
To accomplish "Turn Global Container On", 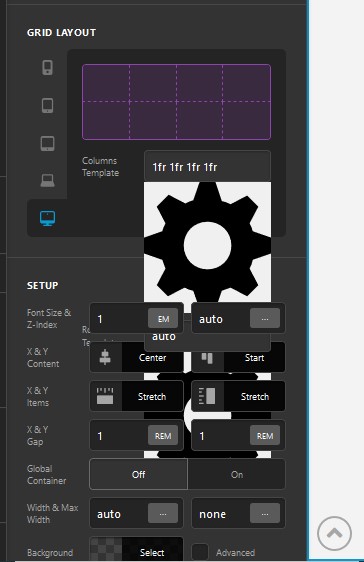I will click(x=237, y=474).
